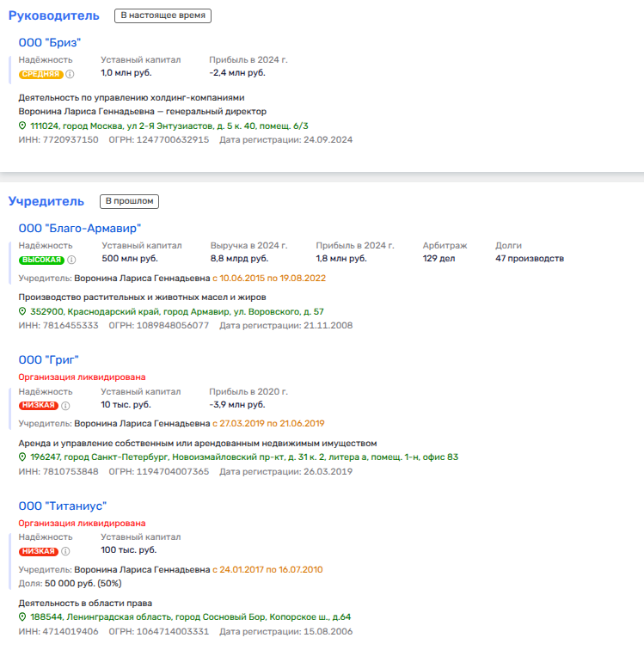Click map pin icon for Moscow address
Viewport: 644px width, 650px height.
(x=23, y=126)
